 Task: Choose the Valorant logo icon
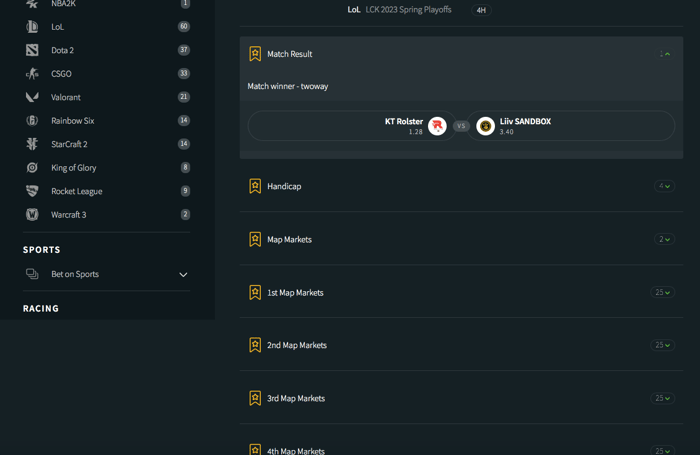click(x=32, y=97)
